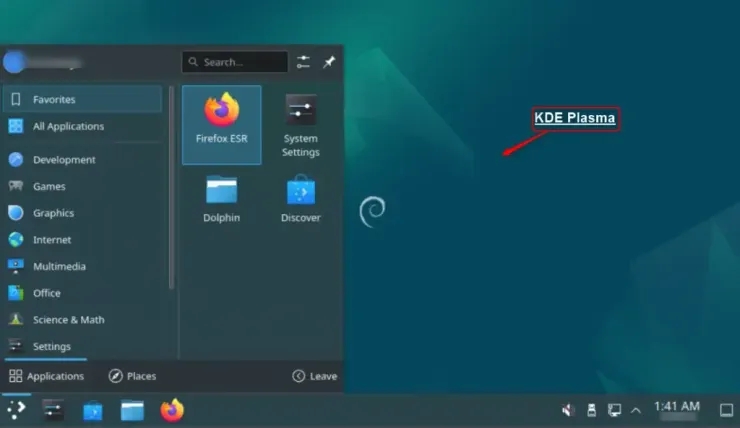The height and width of the screenshot is (428, 740).
Task: Open the Graphics category
Action: pos(83,213)
